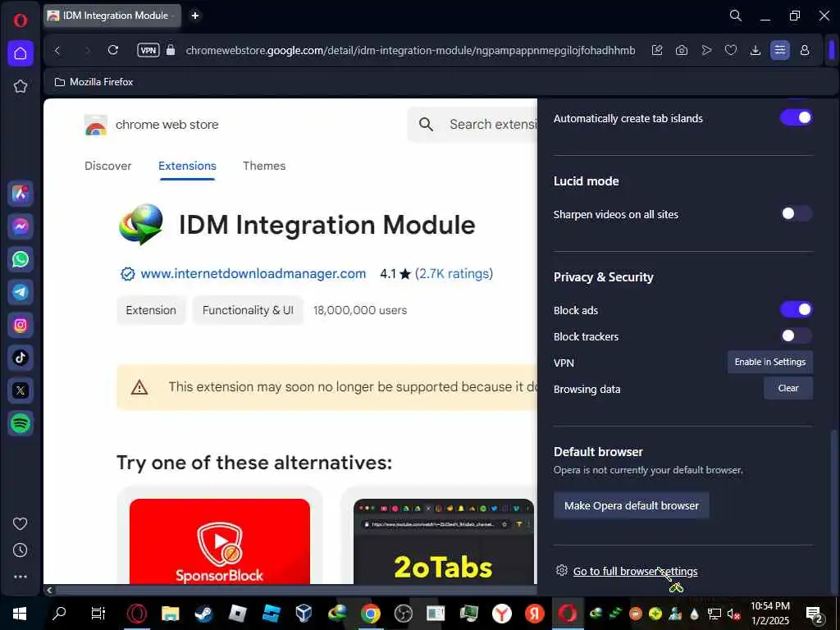The height and width of the screenshot is (630, 840).
Task: Go to the Opera start page home icon
Action: pyautogui.click(x=21, y=53)
